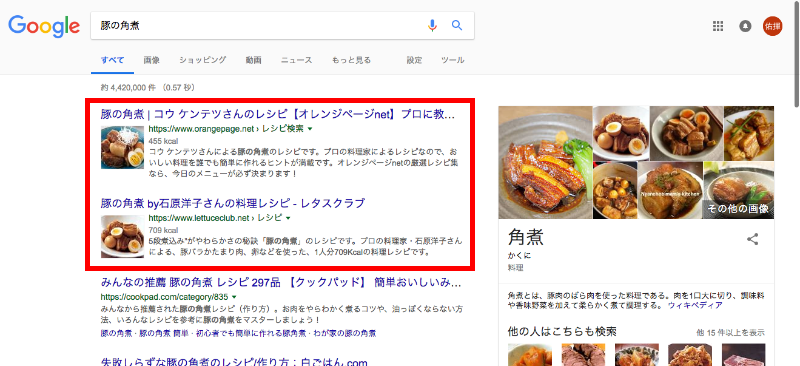Viewport: 800px width, 366px height.
Task: Expand arrow next to orangepage.net URL
Action: [x=310, y=129]
